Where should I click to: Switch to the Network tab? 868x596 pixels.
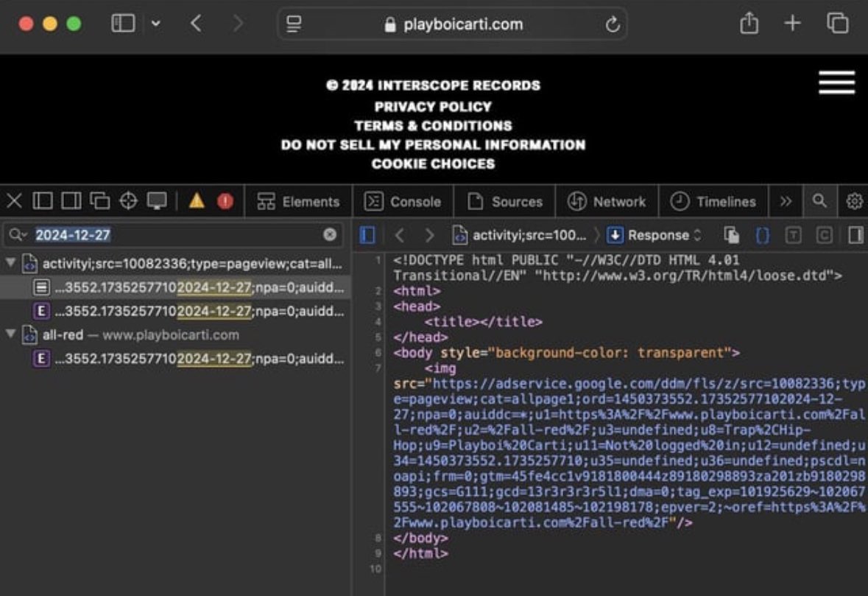(607, 202)
